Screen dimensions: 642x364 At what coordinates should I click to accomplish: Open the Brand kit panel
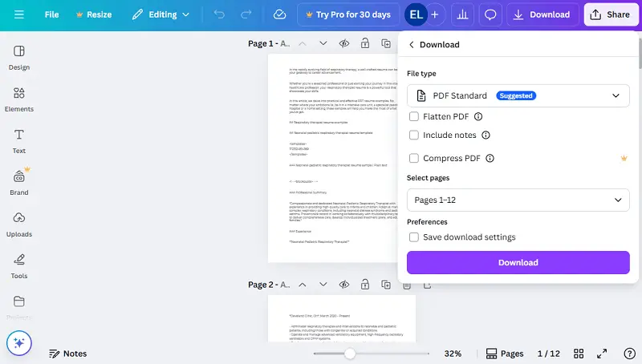point(19,183)
